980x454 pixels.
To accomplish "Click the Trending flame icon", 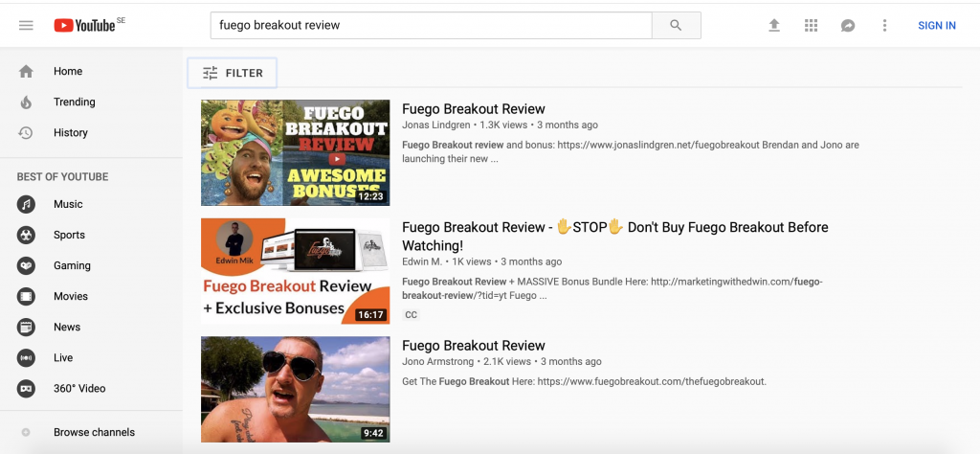I will [26, 102].
